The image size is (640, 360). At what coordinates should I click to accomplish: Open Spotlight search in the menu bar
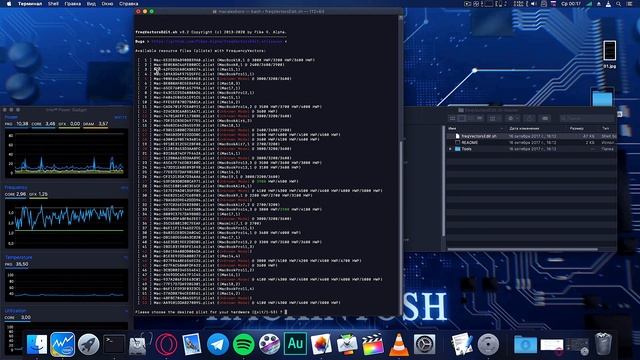[619, 4]
